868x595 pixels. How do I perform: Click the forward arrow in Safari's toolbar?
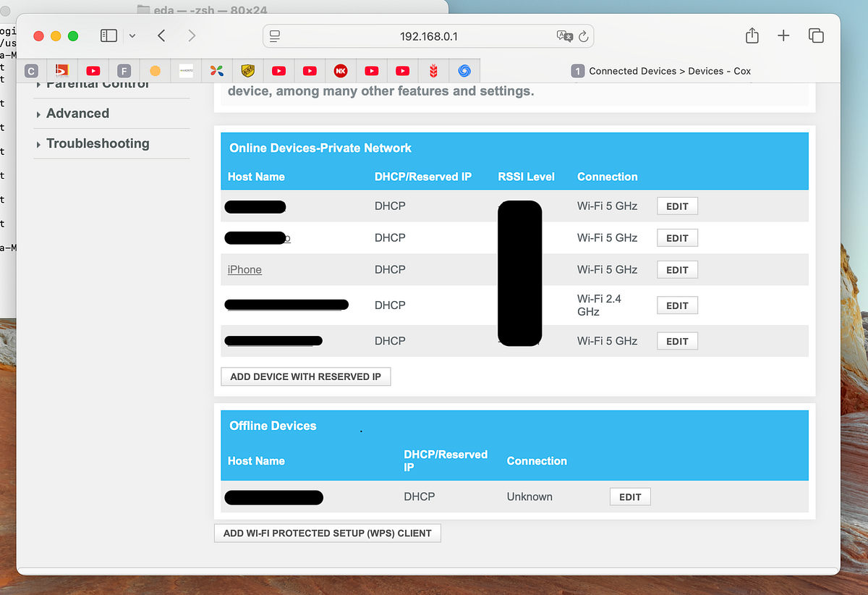[191, 35]
